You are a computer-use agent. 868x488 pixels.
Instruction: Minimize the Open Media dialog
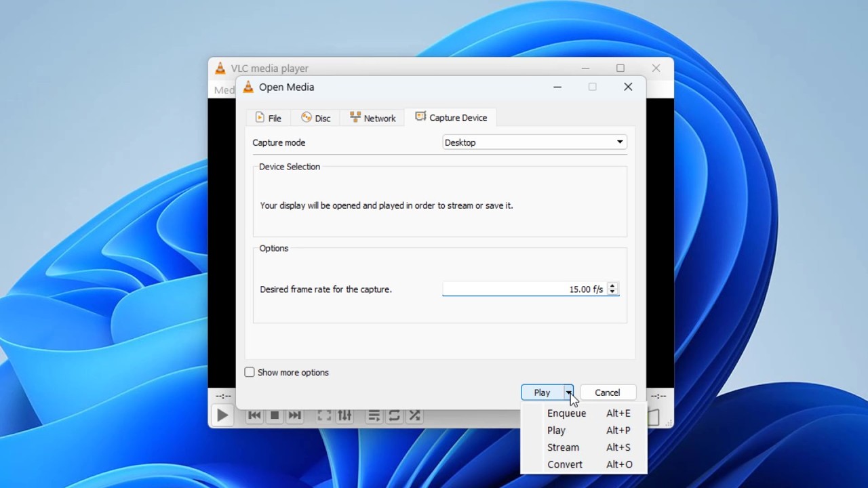(x=557, y=87)
